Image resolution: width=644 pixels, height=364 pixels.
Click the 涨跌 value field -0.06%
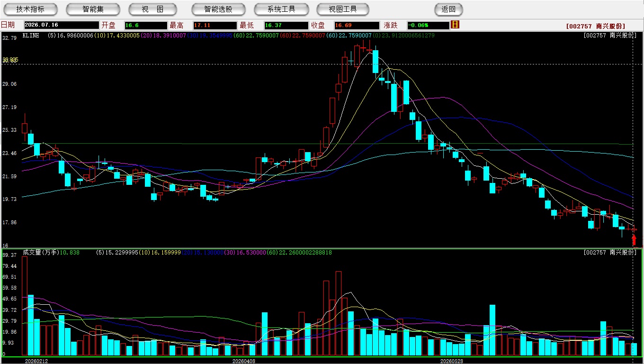[428, 25]
